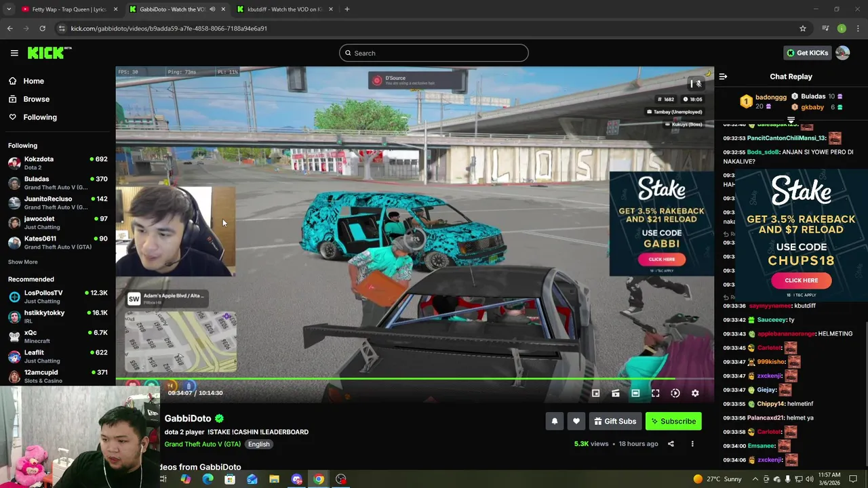Click the green Subscribe button
868x488 pixels.
click(673, 422)
